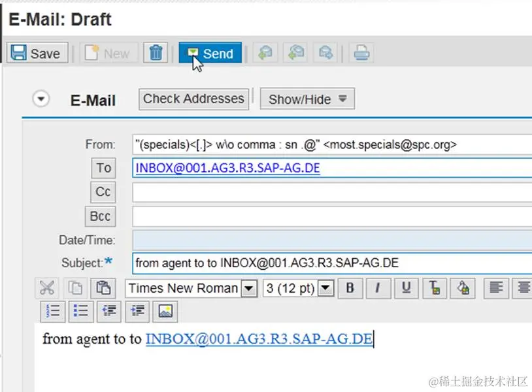Screen dimensions: 532x392
Task: Click inside the empty Cc field
Action: coord(332,192)
